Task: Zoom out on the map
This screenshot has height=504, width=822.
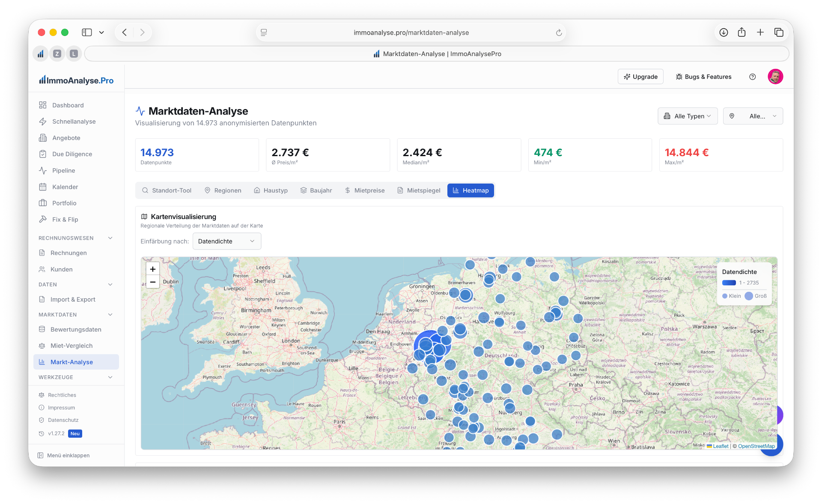Action: (153, 282)
